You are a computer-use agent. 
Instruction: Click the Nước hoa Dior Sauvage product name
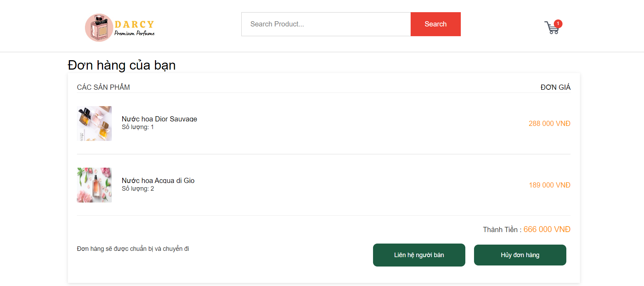point(159,119)
